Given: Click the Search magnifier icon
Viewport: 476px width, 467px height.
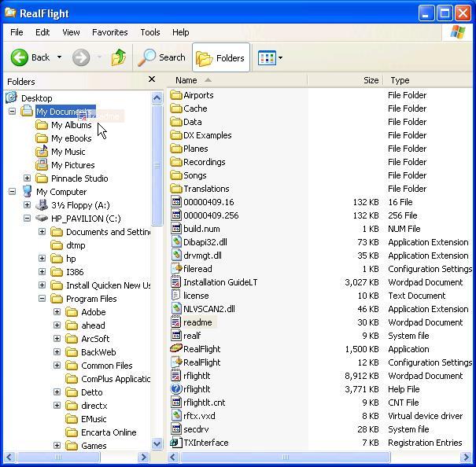Looking at the screenshot, I should point(146,57).
